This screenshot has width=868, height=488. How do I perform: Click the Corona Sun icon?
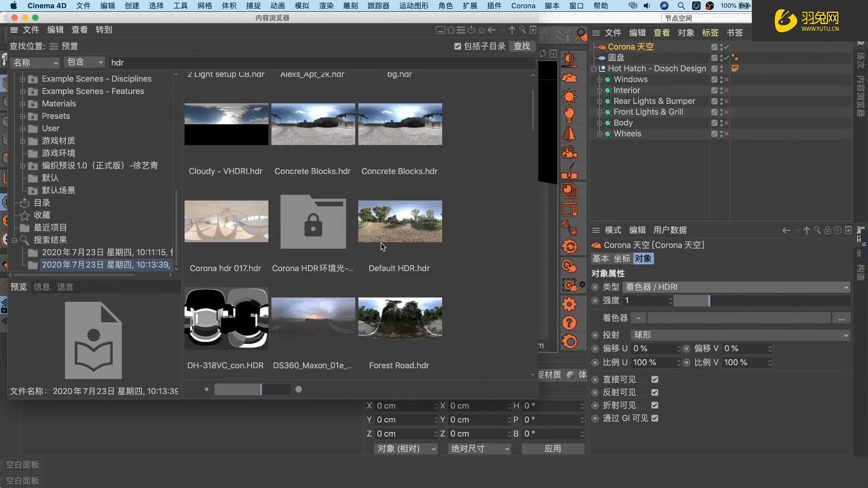coord(569,96)
